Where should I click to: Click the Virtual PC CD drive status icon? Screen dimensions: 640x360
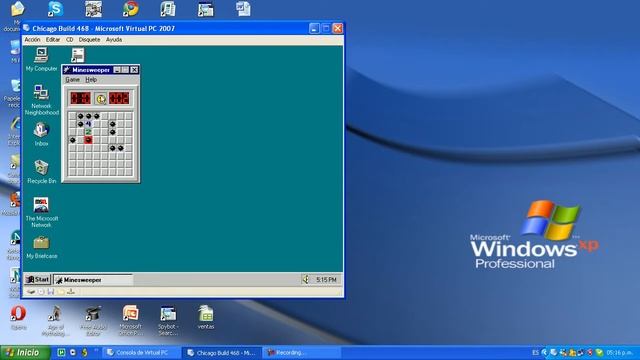click(41, 291)
